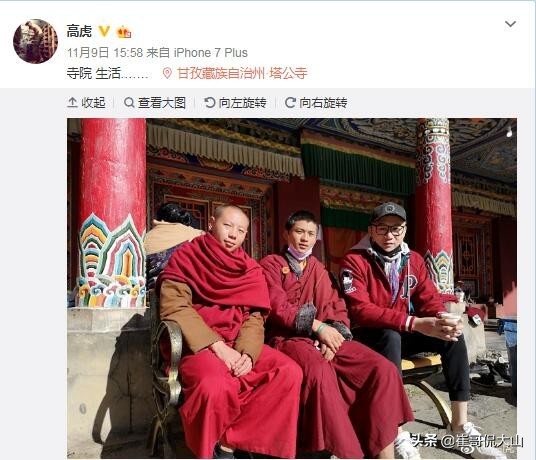Click the iPhone 7 Plus source link
Viewport: 536px width, 460px height.
pos(211,53)
